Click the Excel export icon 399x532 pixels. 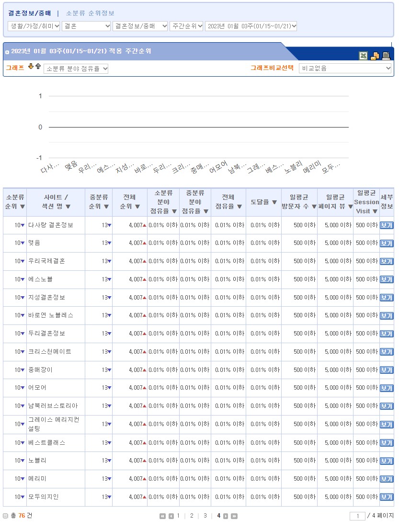[x=364, y=56]
